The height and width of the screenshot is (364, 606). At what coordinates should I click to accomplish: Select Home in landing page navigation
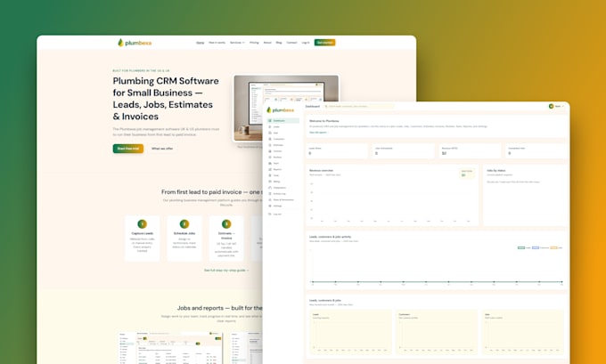(x=201, y=43)
